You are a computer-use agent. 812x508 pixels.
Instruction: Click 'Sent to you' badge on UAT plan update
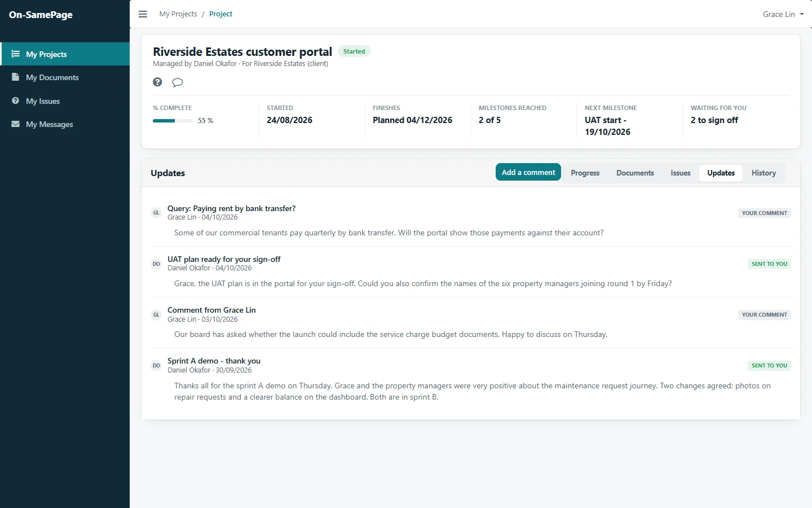point(769,264)
